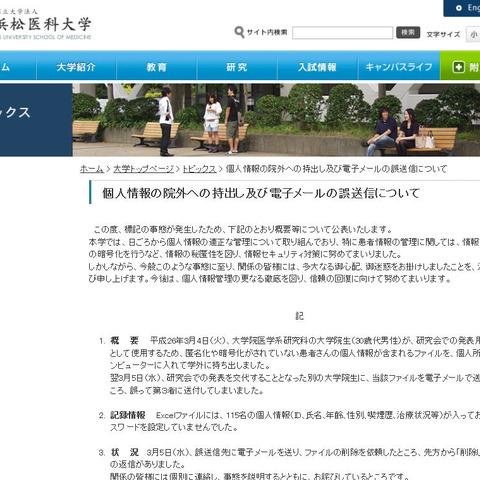Open the 入試情報 navigation menu
This screenshot has width=480, height=480.
point(317,67)
